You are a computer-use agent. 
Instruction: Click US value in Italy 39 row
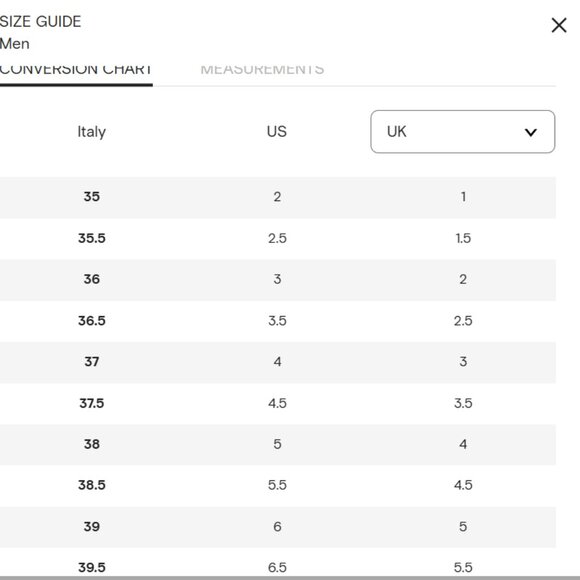(x=277, y=526)
